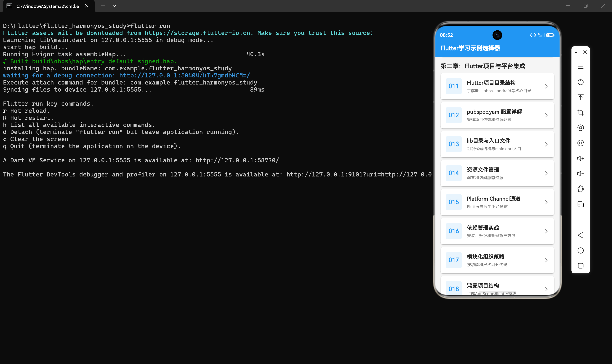Click the 015 number badge

453,202
